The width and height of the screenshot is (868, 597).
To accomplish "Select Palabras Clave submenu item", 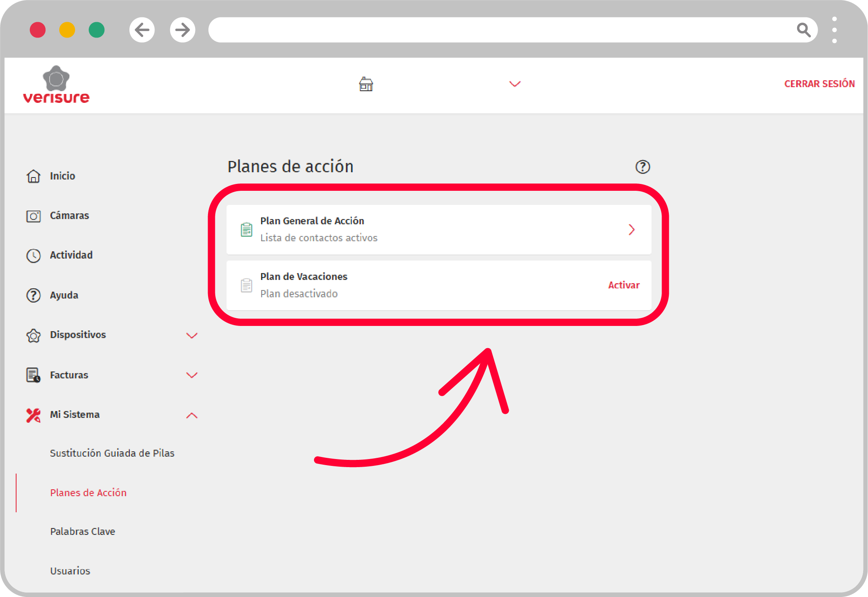I will 83,532.
